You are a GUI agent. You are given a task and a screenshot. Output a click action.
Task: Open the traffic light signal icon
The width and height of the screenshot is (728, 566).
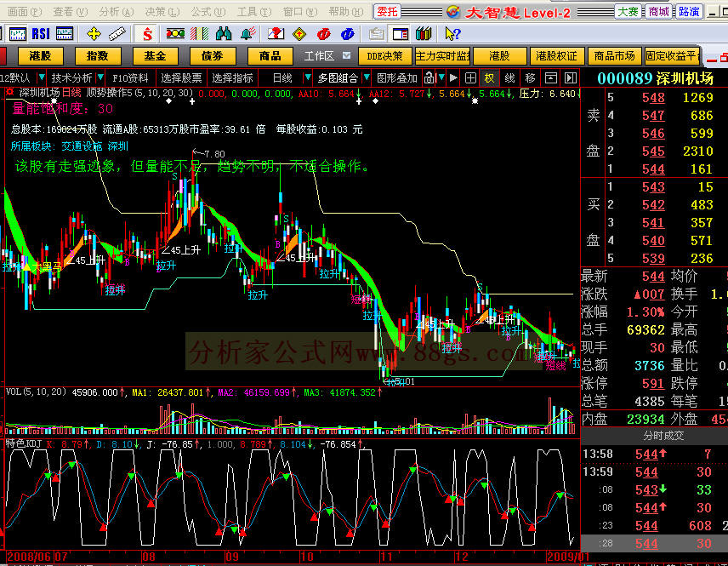click(x=175, y=33)
